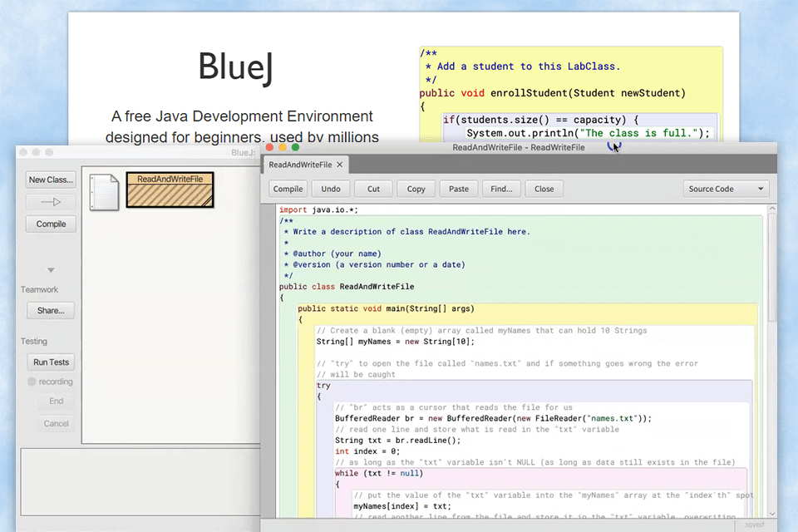Click the Run Tests button
798x532 pixels.
click(x=51, y=362)
